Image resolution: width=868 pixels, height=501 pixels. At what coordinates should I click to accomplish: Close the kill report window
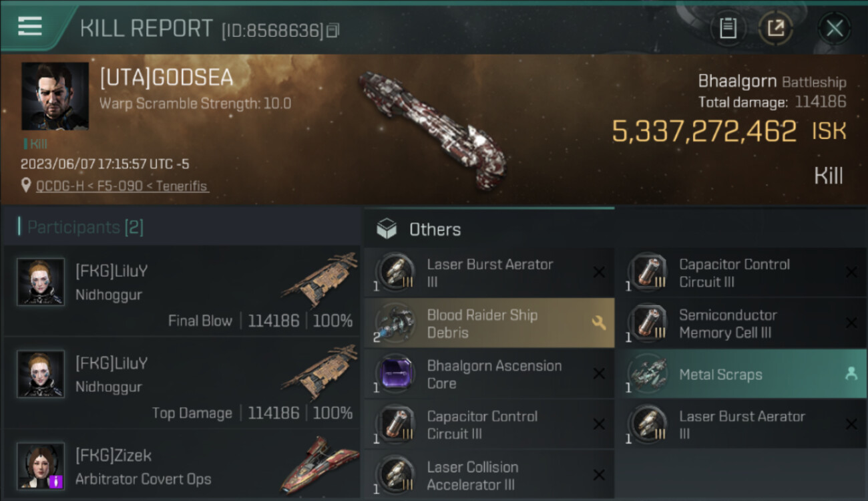point(834,28)
